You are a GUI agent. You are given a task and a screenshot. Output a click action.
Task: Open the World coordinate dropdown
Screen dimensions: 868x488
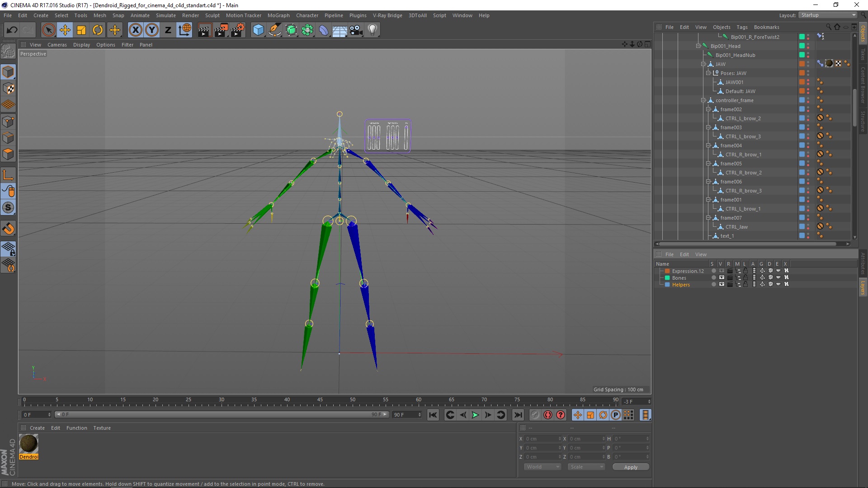[x=542, y=467]
